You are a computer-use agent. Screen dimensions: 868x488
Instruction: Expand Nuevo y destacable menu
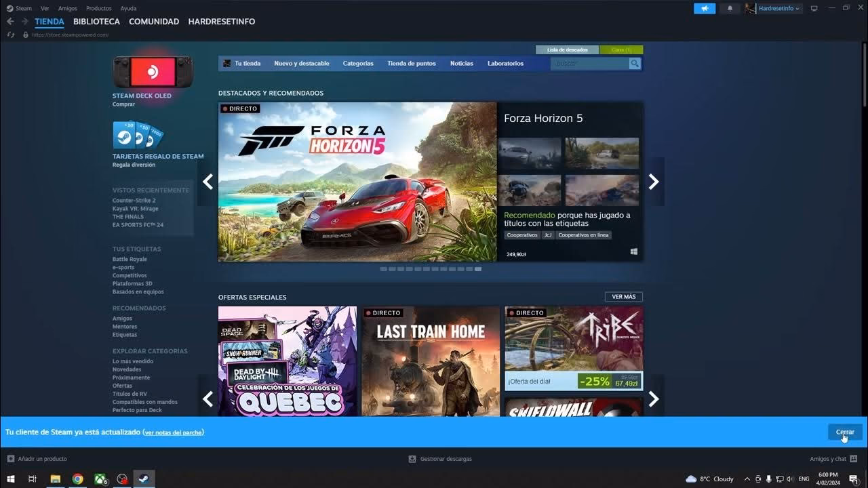(302, 63)
